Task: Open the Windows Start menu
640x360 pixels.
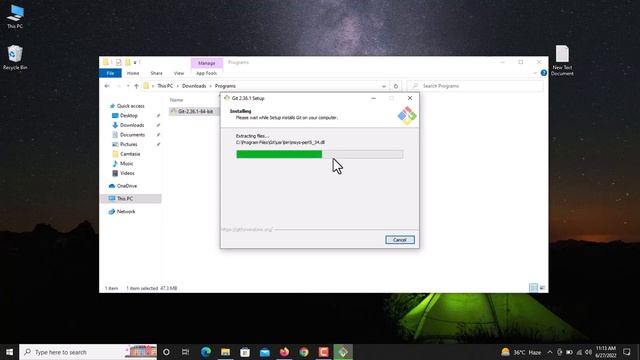Action: 9,352
